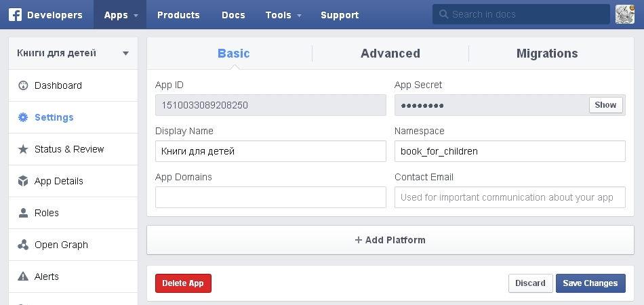Click the Settings gear icon

point(23,117)
